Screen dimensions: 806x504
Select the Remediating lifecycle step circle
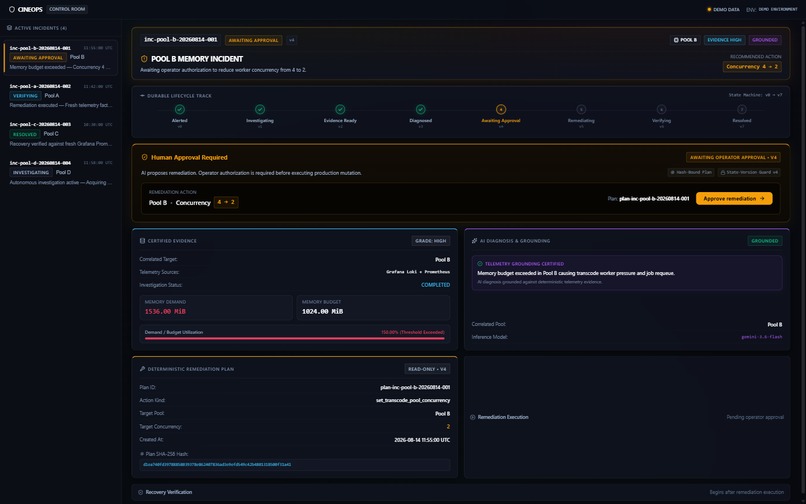point(581,109)
